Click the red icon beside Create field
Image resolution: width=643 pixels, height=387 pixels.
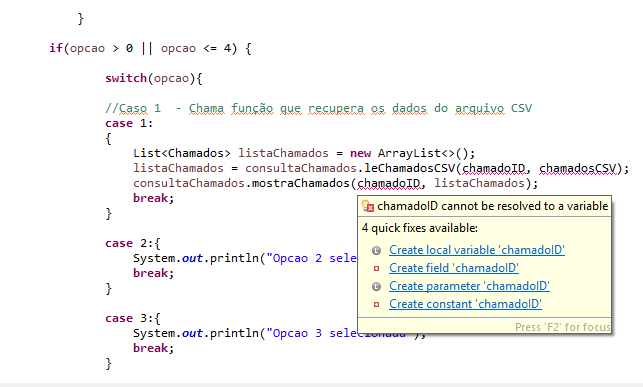coord(376,269)
